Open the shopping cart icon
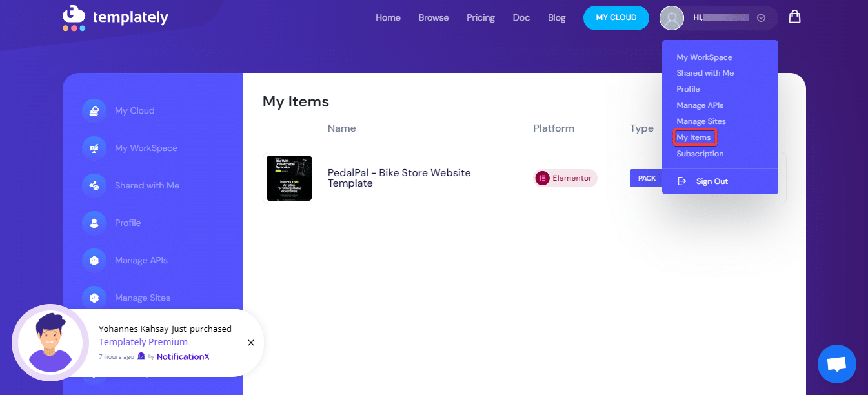This screenshot has width=868, height=395. click(794, 16)
